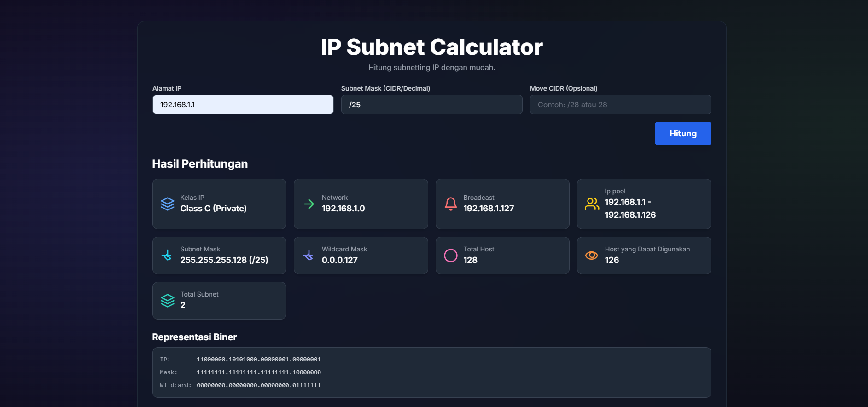Click the IP Subnet Calculator title
The height and width of the screenshot is (407, 868).
coord(432,47)
